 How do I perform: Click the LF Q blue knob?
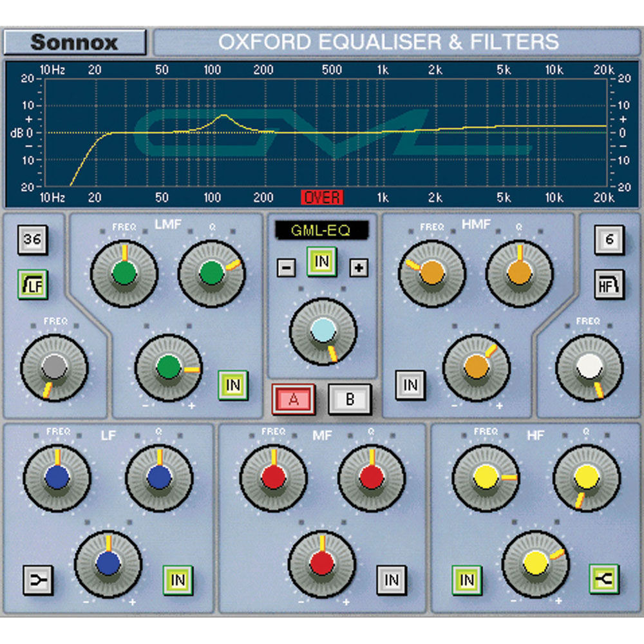point(159,478)
